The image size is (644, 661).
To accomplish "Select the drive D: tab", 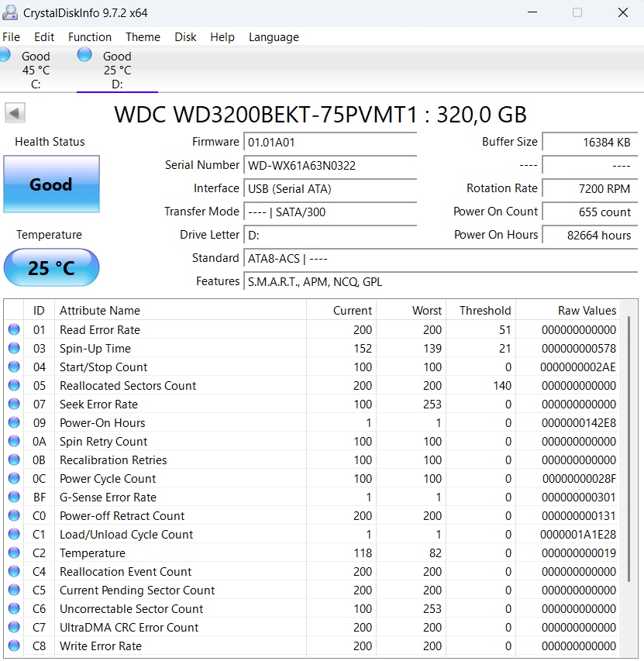I will pyautogui.click(x=117, y=70).
